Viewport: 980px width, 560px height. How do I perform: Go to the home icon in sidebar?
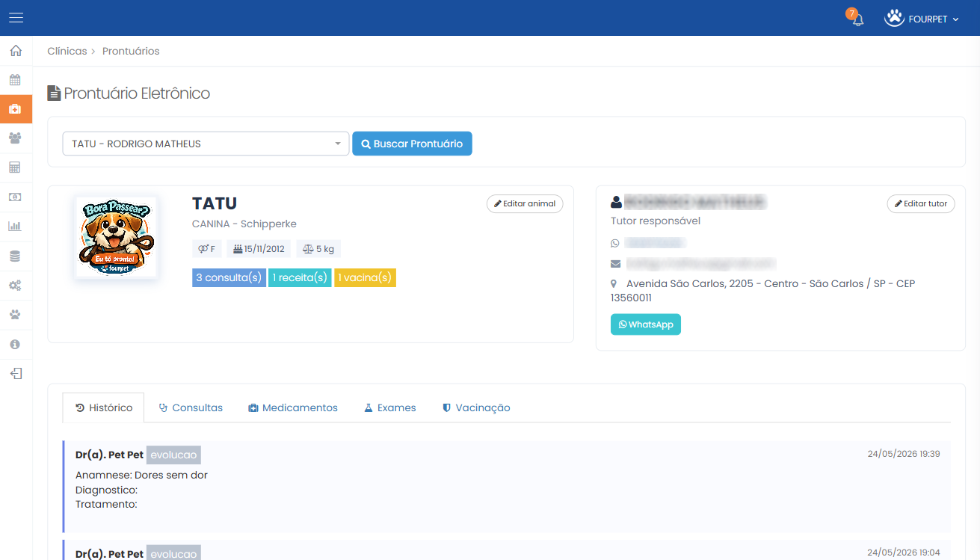16,51
